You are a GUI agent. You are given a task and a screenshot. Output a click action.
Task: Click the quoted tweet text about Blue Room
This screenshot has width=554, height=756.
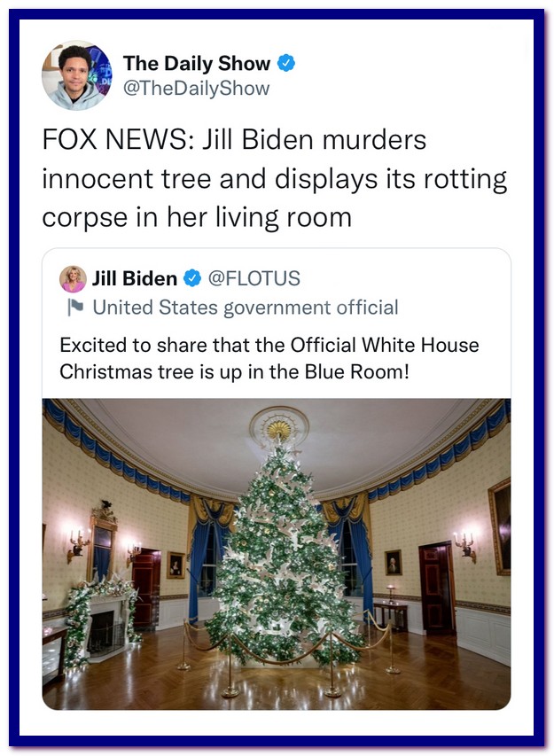click(x=269, y=358)
